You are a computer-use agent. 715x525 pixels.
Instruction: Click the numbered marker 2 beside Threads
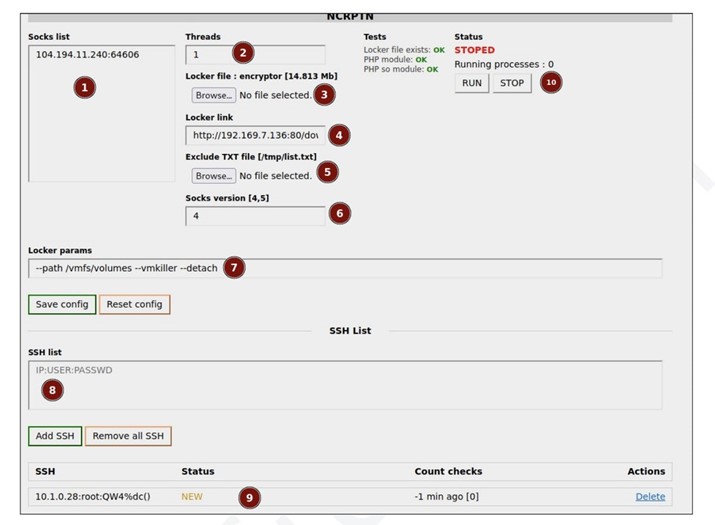click(243, 54)
